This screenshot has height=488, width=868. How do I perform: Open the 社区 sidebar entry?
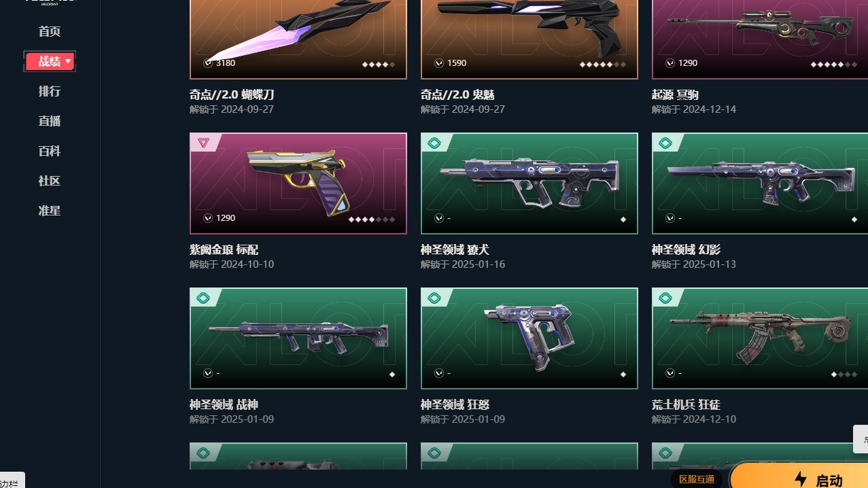pos(50,181)
